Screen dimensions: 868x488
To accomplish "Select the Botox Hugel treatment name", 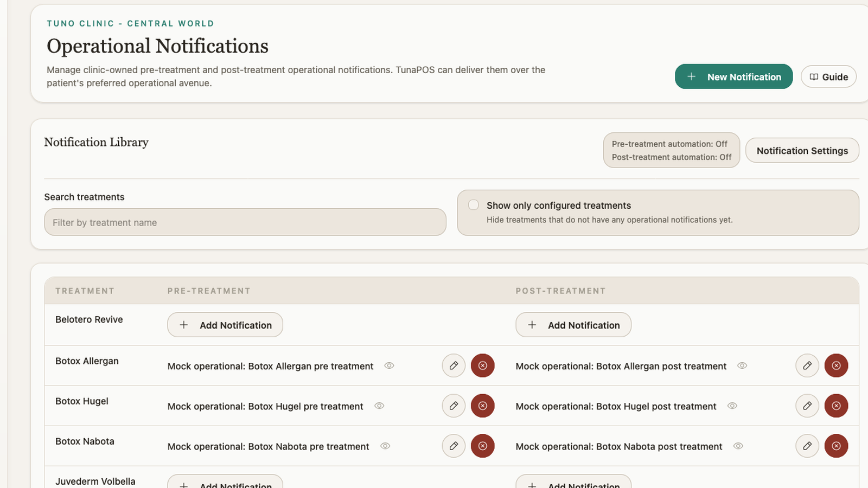I will click(x=82, y=401).
